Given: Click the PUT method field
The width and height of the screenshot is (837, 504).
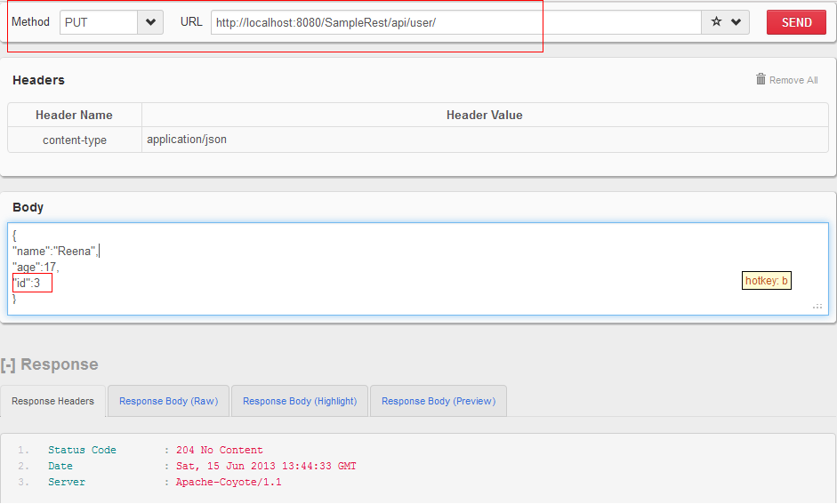Looking at the screenshot, I should 99,22.
